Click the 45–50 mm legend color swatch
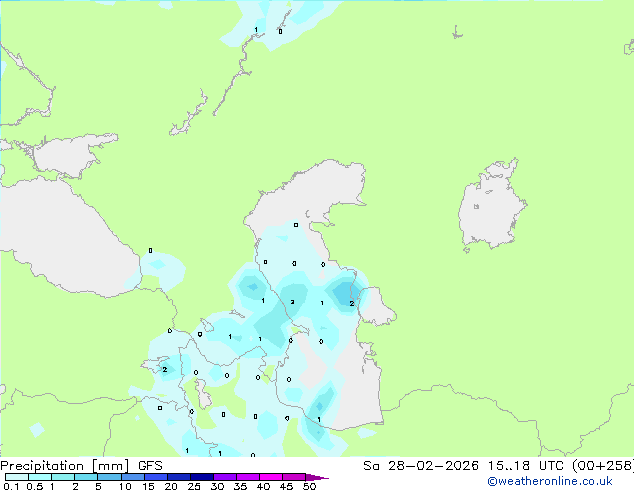Screen dimensions: 634x490 294,477
